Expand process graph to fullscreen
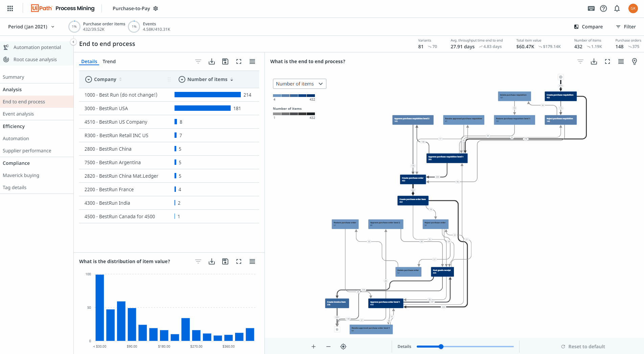This screenshot has height=354, width=644. [x=607, y=61]
